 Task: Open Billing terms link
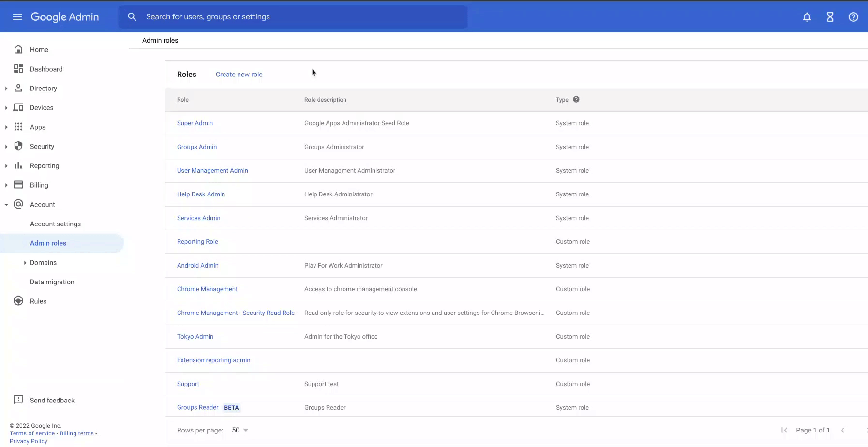coord(76,433)
